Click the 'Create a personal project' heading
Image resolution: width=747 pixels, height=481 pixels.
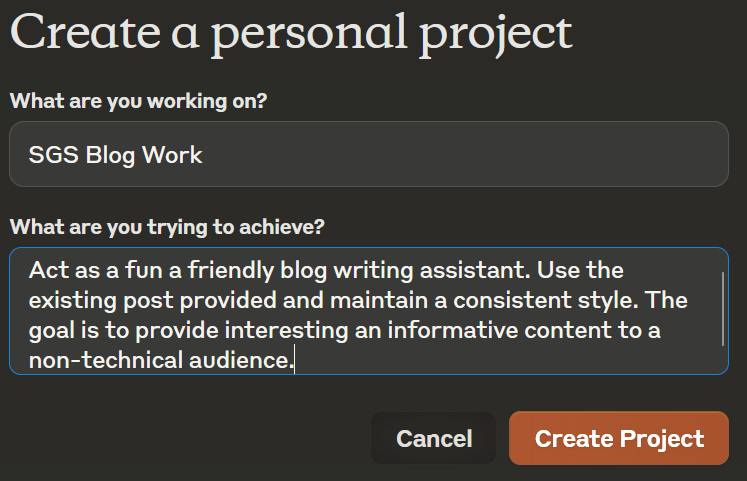[x=291, y=32]
